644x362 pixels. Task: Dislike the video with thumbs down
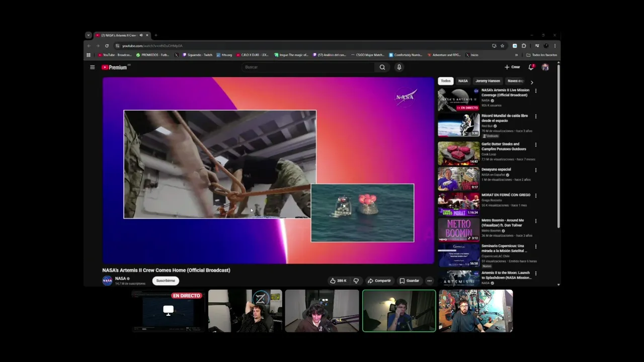tap(356, 281)
